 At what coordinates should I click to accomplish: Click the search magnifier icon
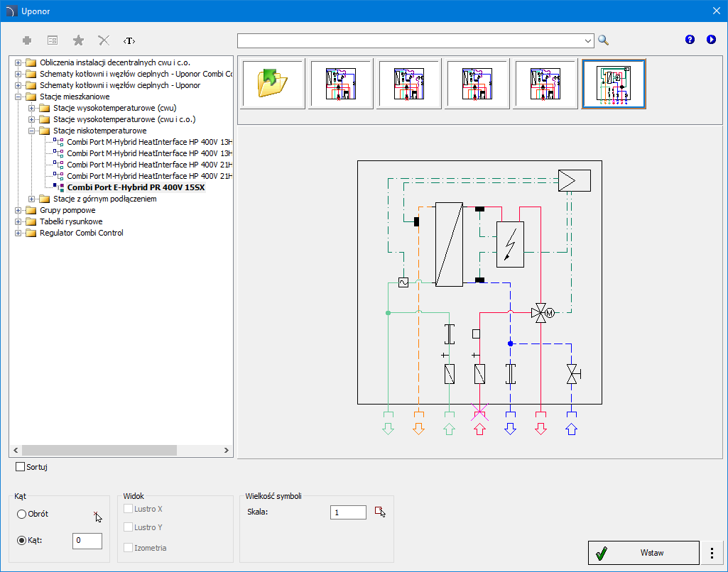604,40
